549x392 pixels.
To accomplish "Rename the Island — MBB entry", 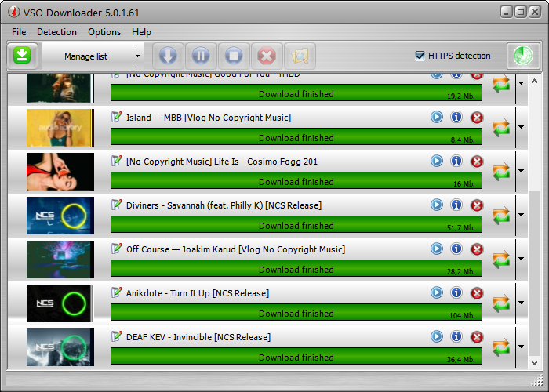I will pyautogui.click(x=117, y=117).
